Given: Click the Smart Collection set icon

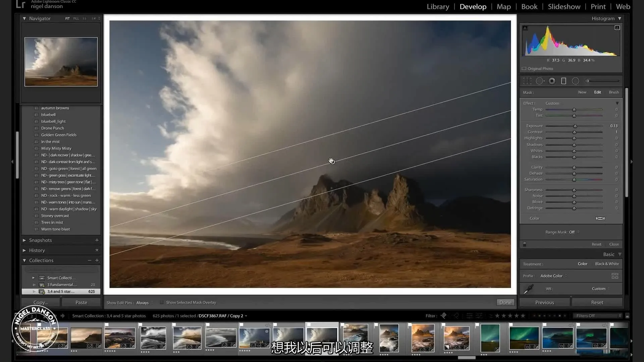Looking at the screenshot, I should click(x=42, y=278).
